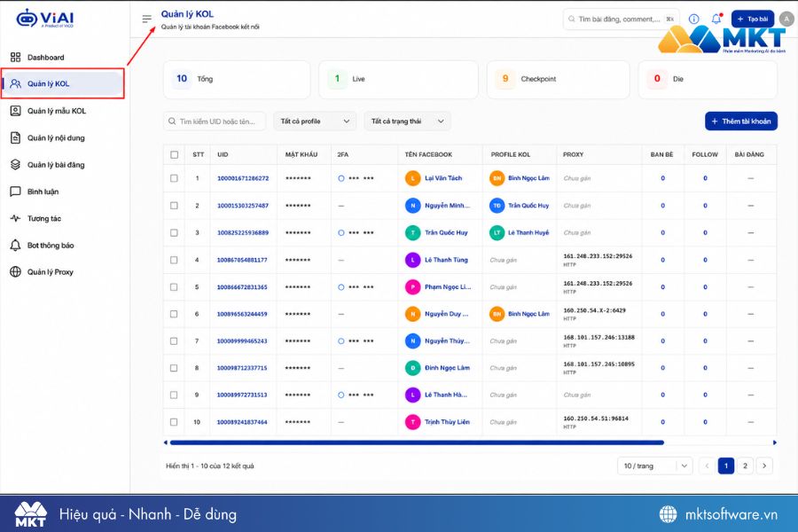Focus the Tìm kiếm UID hoặc tên search field

point(215,121)
